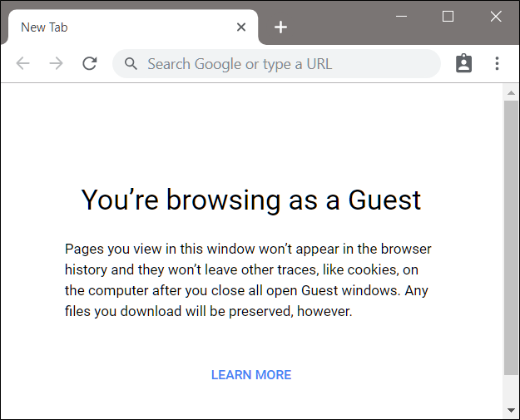Go back with the back arrow

click(22, 64)
